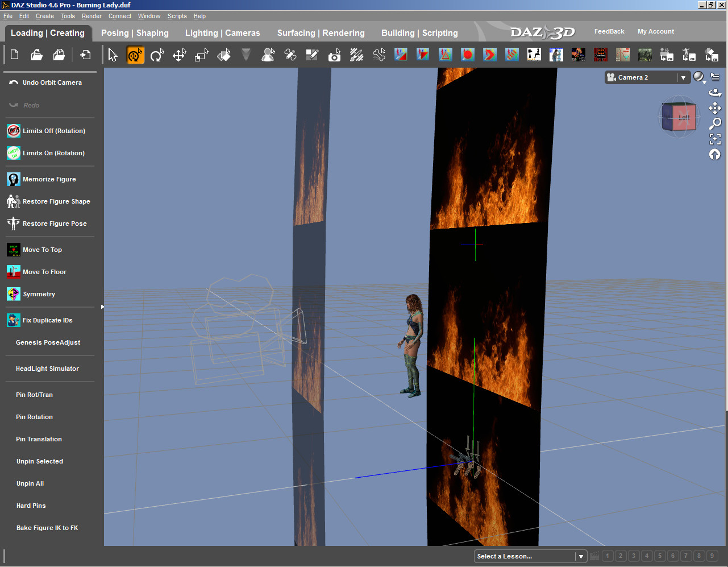Open the draw style sphere dropdown
Screen dimensions: 728x567
[700, 77]
